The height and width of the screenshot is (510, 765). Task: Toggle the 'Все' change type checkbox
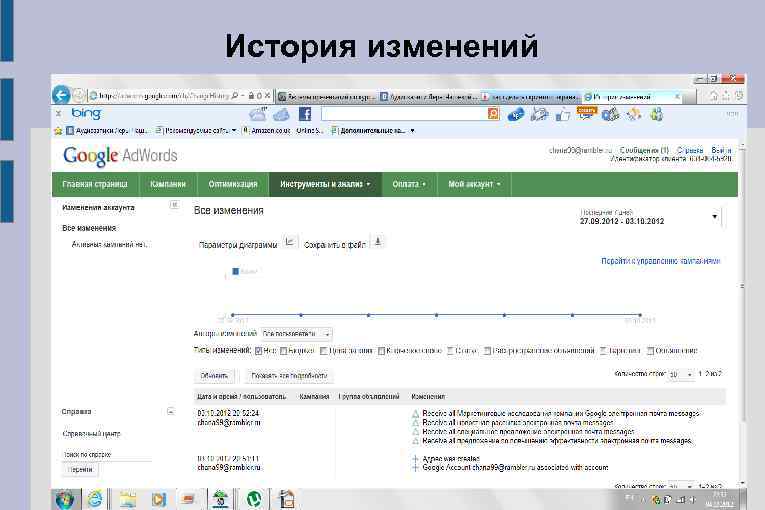(x=259, y=351)
